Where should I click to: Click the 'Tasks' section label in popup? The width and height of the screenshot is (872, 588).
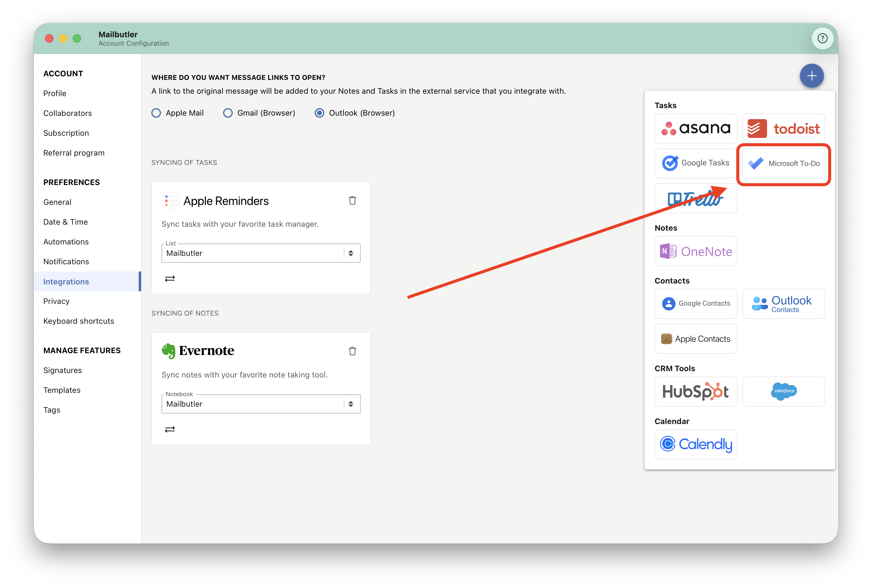(x=665, y=105)
